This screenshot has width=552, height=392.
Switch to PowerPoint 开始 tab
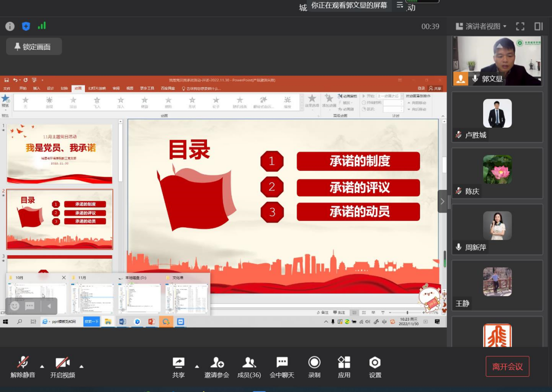pyautogui.click(x=23, y=88)
